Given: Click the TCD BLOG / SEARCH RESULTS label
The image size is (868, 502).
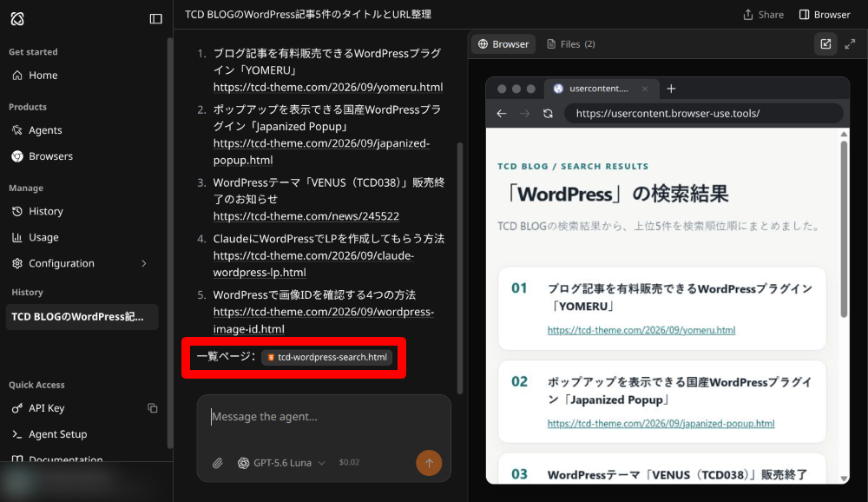Looking at the screenshot, I should pos(573,166).
